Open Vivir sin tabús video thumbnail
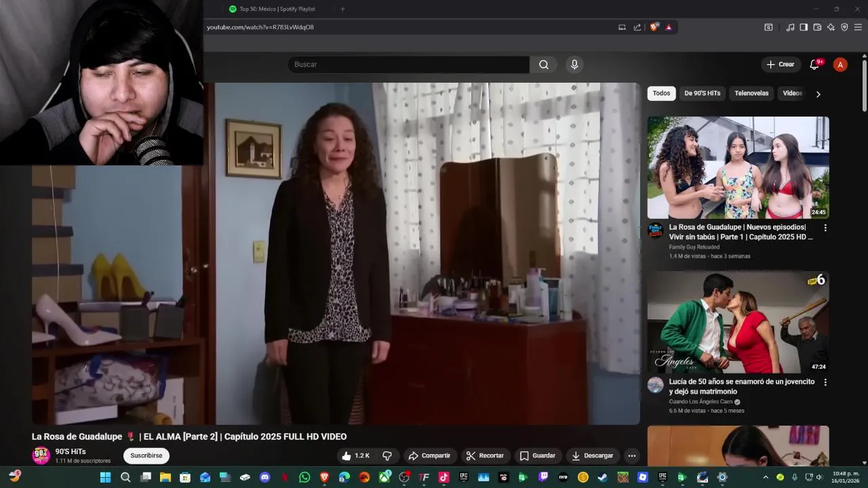 (x=738, y=167)
